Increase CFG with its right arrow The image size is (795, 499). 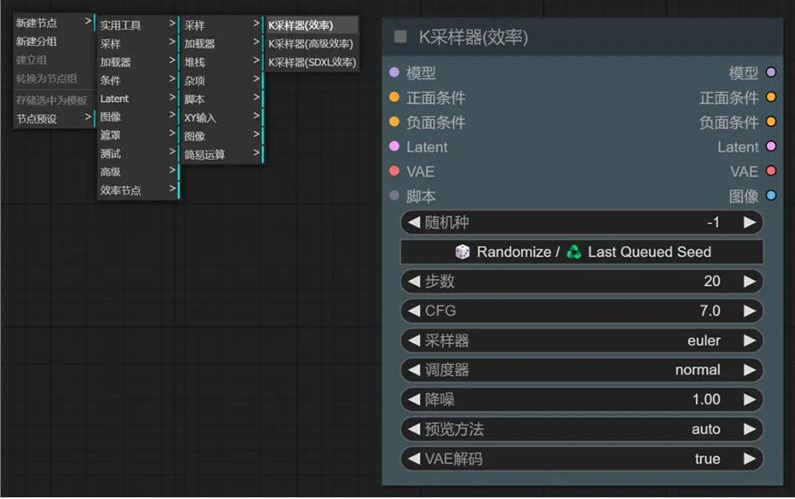point(749,311)
